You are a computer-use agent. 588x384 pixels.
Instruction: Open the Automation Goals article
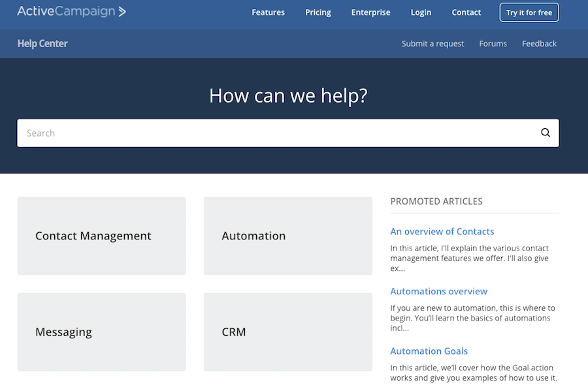coord(429,351)
